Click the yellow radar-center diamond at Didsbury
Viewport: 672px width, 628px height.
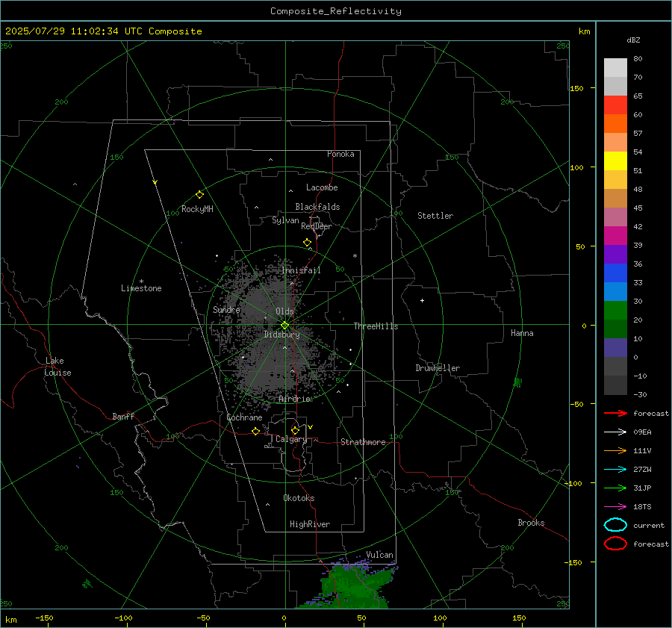pos(284,326)
